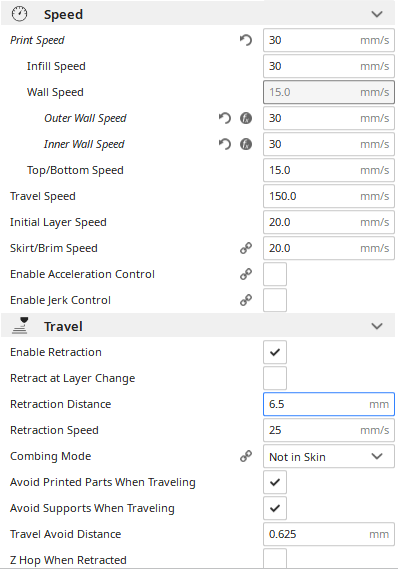Collapse the Travel section chevron
398x571 pixels.
click(377, 326)
